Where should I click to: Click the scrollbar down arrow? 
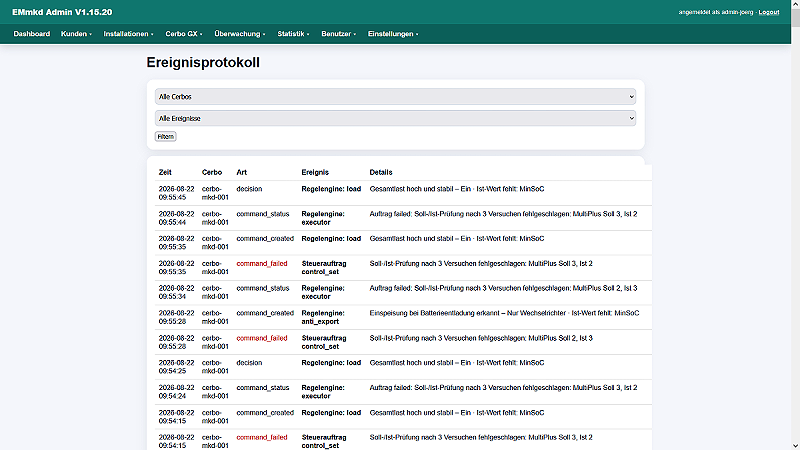pos(795,445)
